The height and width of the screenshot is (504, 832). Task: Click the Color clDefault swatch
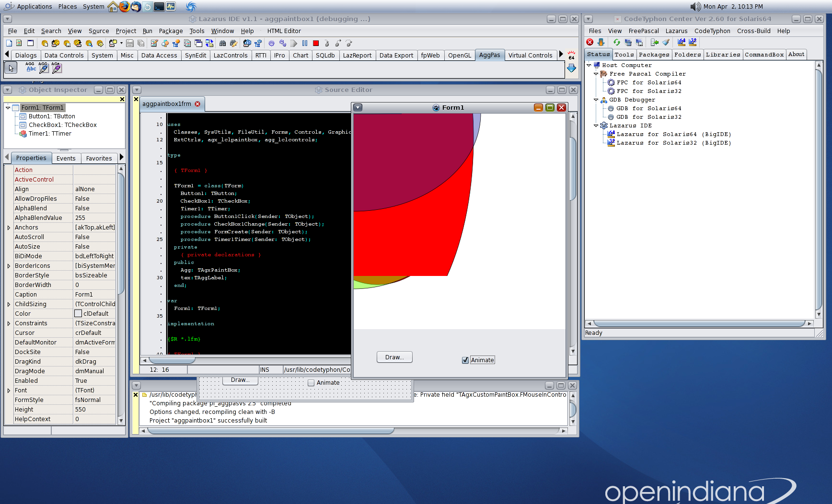pyautogui.click(x=78, y=314)
